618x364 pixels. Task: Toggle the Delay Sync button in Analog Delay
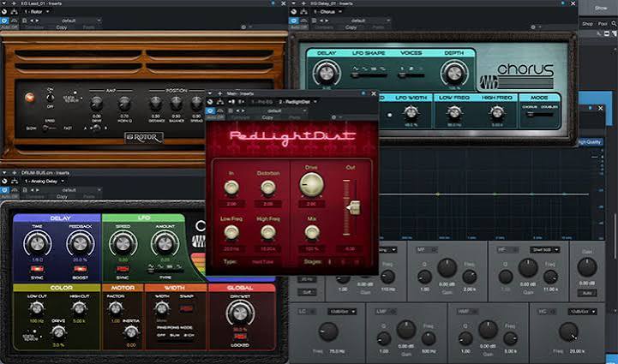tap(38, 269)
